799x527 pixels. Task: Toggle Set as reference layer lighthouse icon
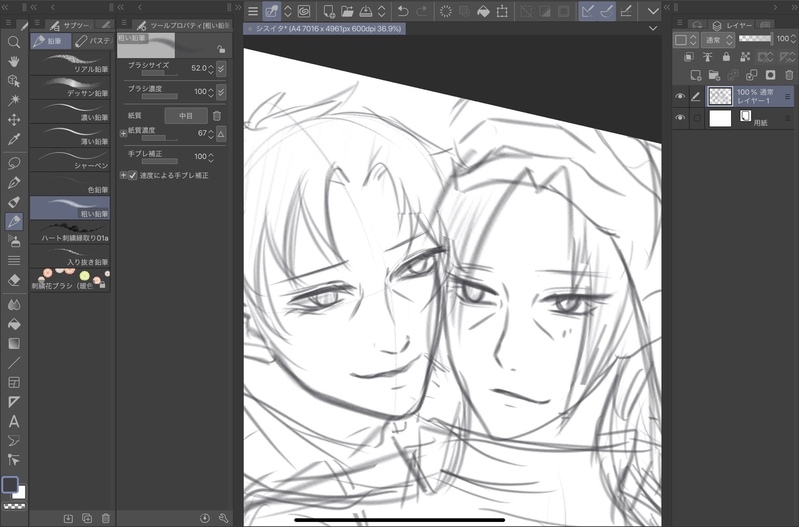pyautogui.click(x=707, y=57)
